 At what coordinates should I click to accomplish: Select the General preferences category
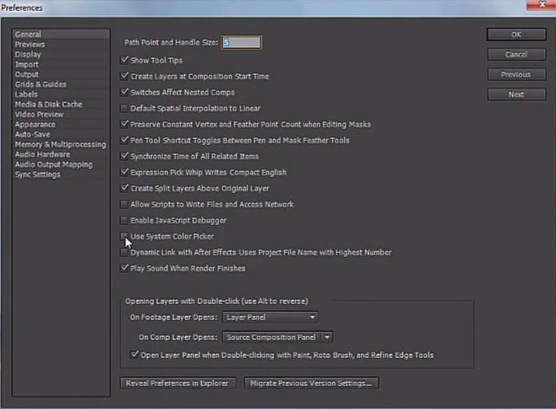point(61,34)
